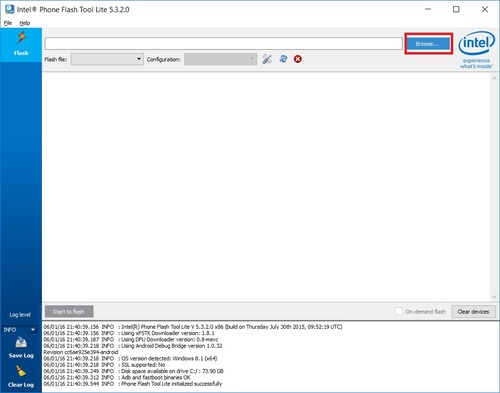This screenshot has width=500, height=393.
Task: Click the device list scroll down arrow
Action: click(494, 296)
